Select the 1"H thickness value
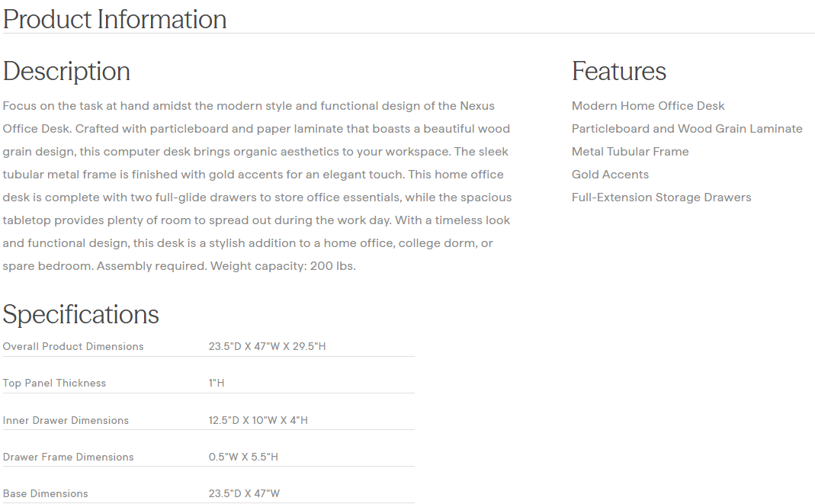The height and width of the screenshot is (504, 815). pyautogui.click(x=217, y=383)
